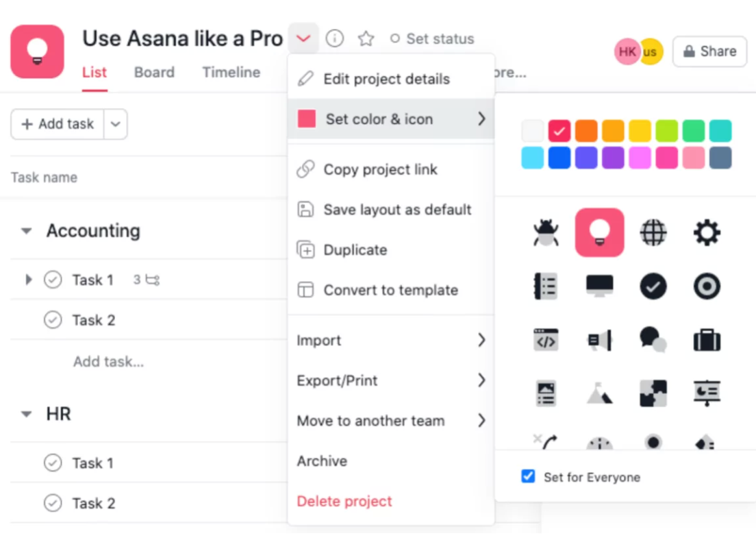Star the project as favorite

[x=366, y=38]
